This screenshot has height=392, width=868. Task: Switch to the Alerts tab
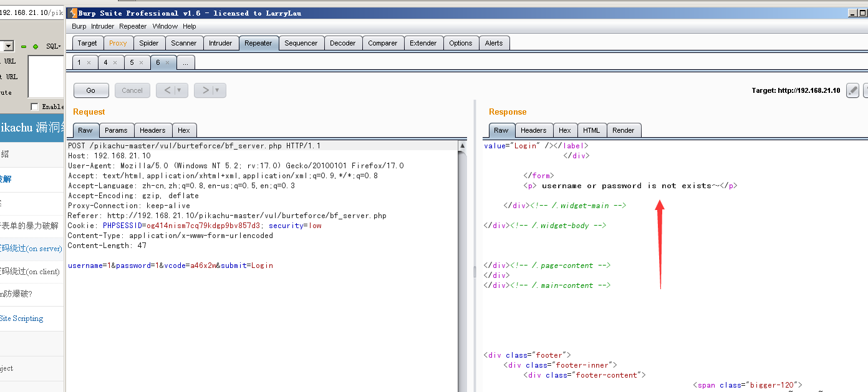click(x=494, y=43)
